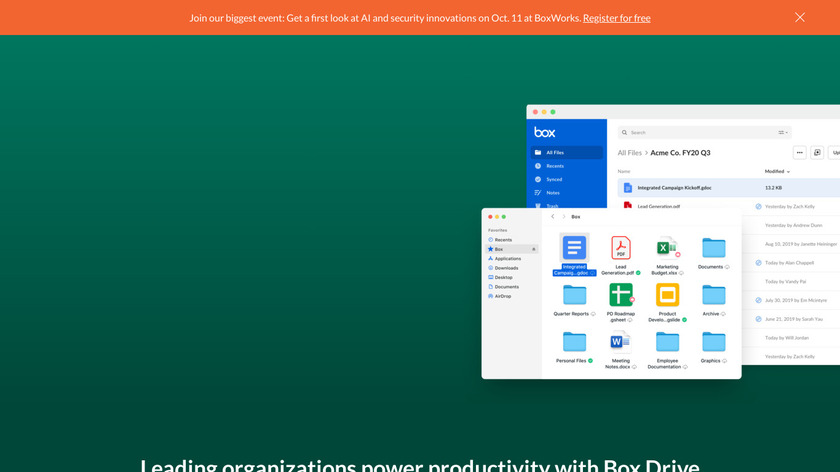Click 'Today by Will Jordan' entry

click(x=787, y=338)
